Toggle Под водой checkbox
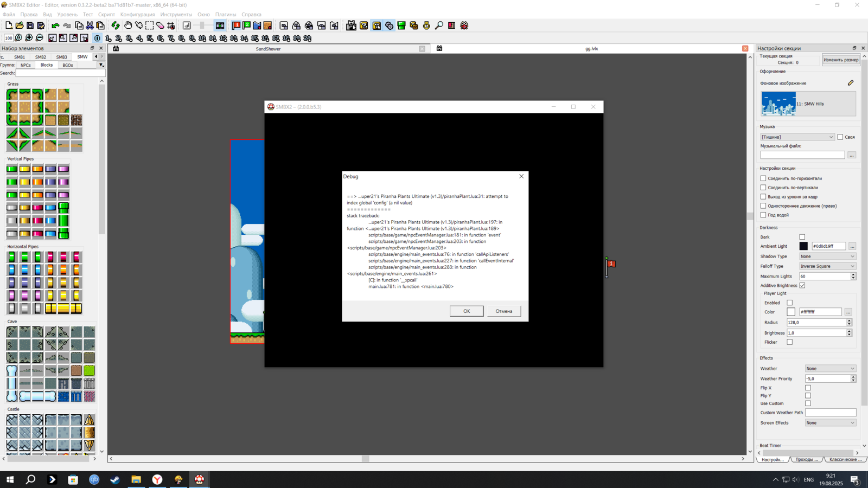The height and width of the screenshot is (488, 868). (x=763, y=215)
